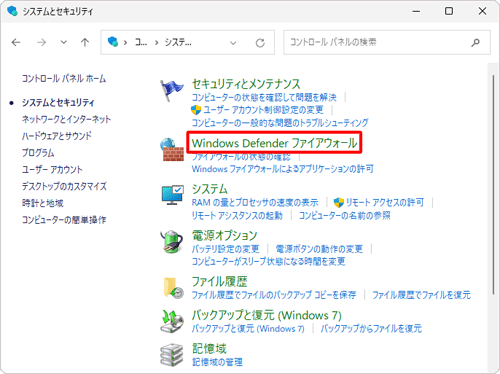Open プログラム category in sidebar
Viewport: 500px width, 374px height.
(x=38, y=153)
